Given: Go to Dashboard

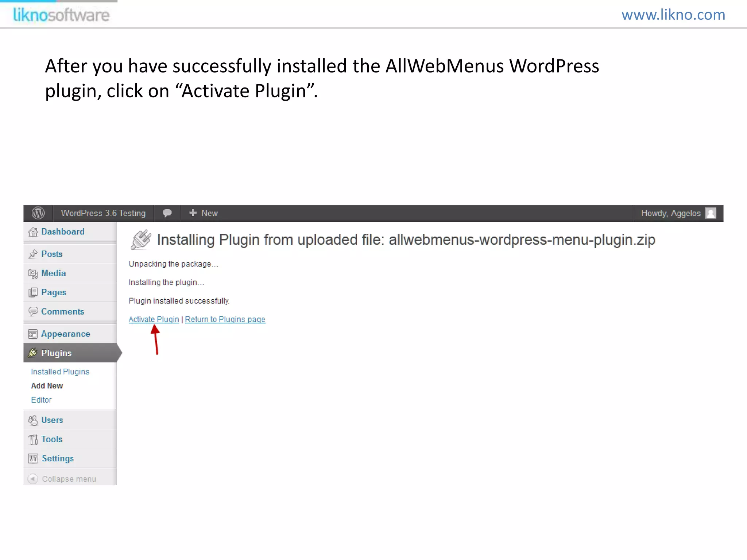Looking at the screenshot, I should [63, 232].
